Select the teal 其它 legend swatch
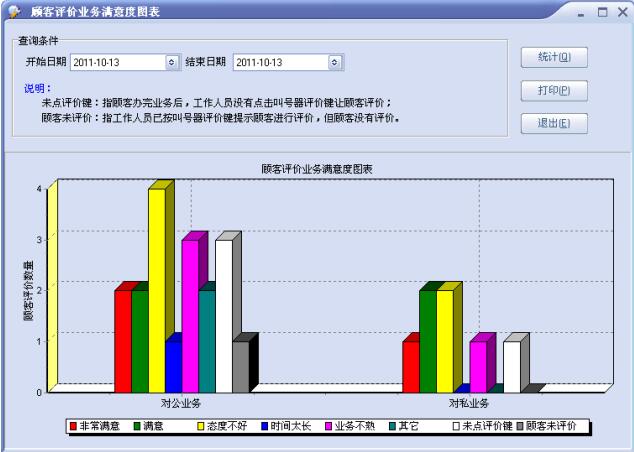Viewport: 634px width, 452px height. pyautogui.click(x=392, y=426)
